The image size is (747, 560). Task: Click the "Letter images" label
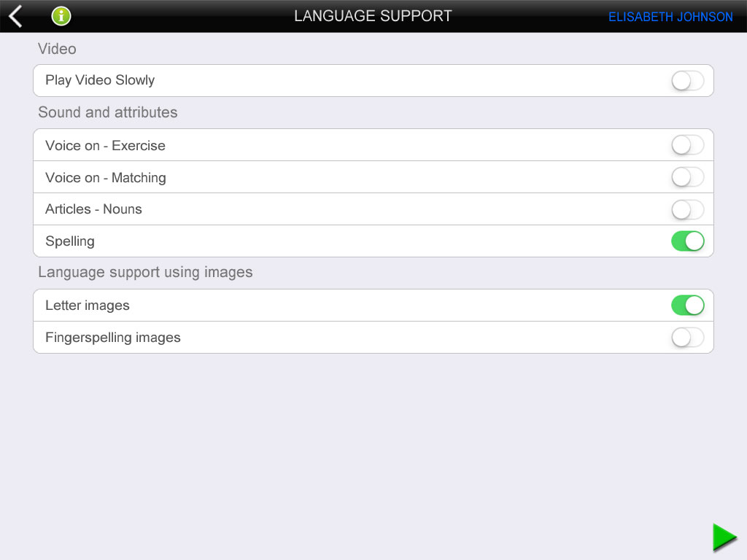click(88, 306)
